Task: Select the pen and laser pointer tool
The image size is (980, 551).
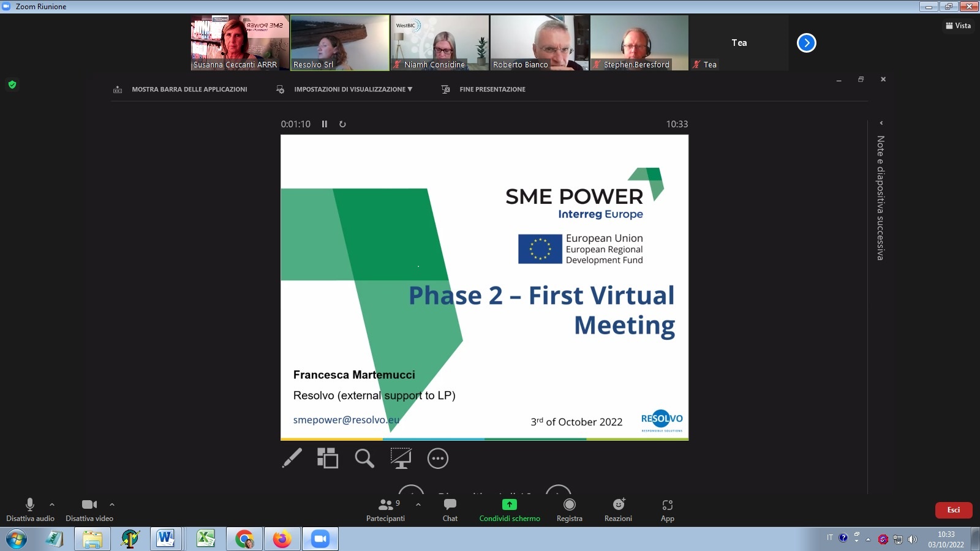Action: tap(292, 458)
